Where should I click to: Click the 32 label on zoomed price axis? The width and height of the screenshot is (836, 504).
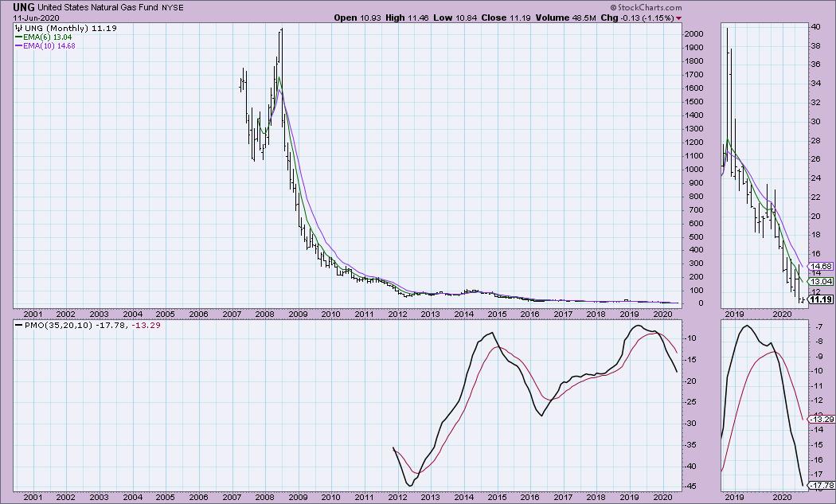[815, 102]
